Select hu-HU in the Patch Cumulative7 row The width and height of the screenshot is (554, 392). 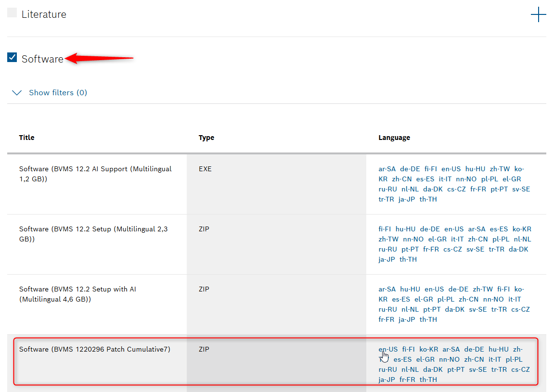[x=499, y=349]
